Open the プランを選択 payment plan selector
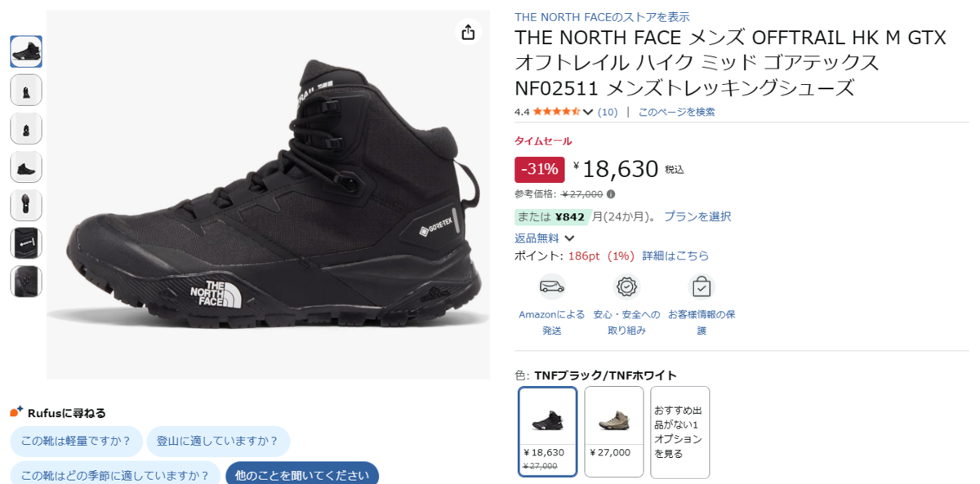 tap(697, 216)
